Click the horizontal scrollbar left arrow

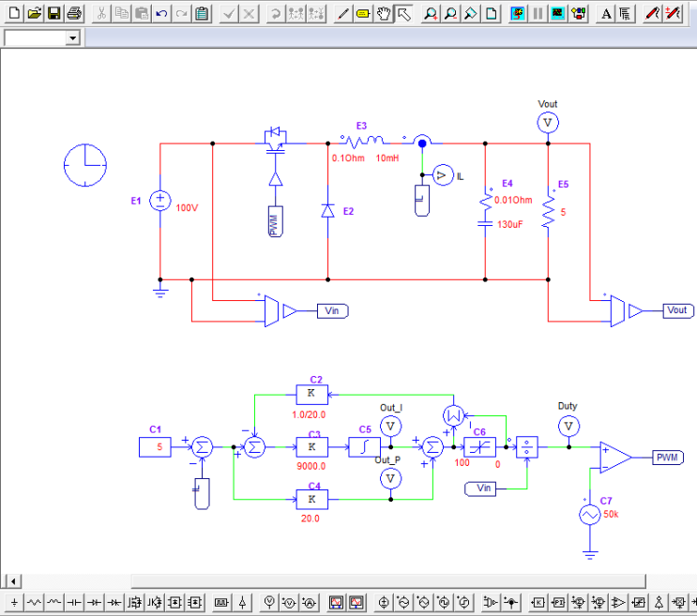click(13, 581)
